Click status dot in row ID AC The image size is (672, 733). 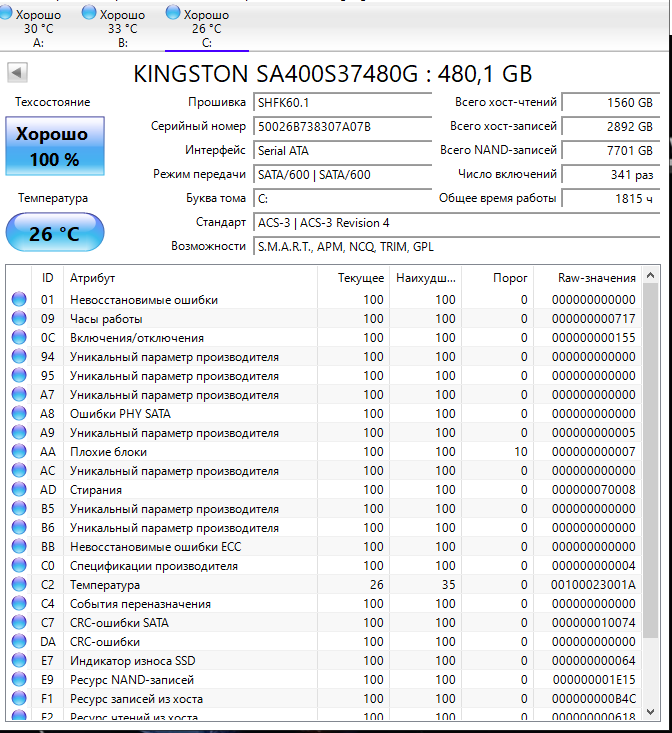point(19,470)
